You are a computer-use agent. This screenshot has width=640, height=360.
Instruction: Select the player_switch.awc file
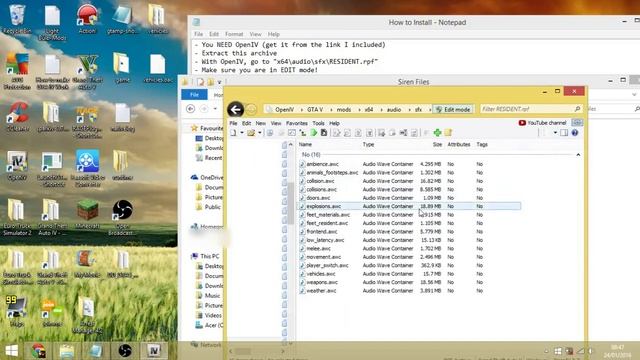[x=327, y=265]
